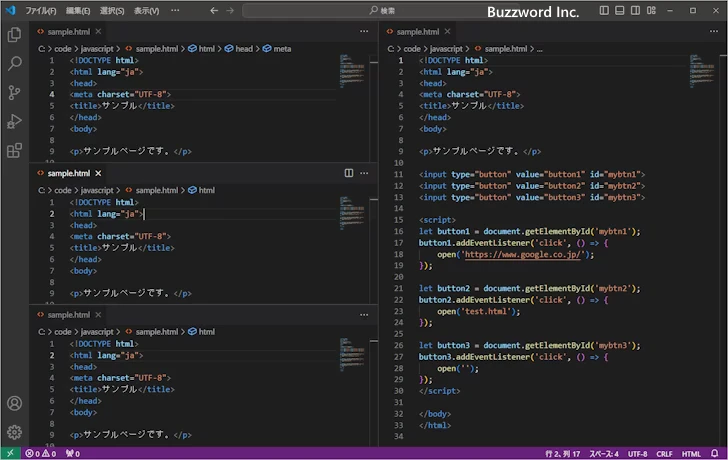Open the Explorer view in activity bar
This screenshot has height=460, width=728.
14,34
